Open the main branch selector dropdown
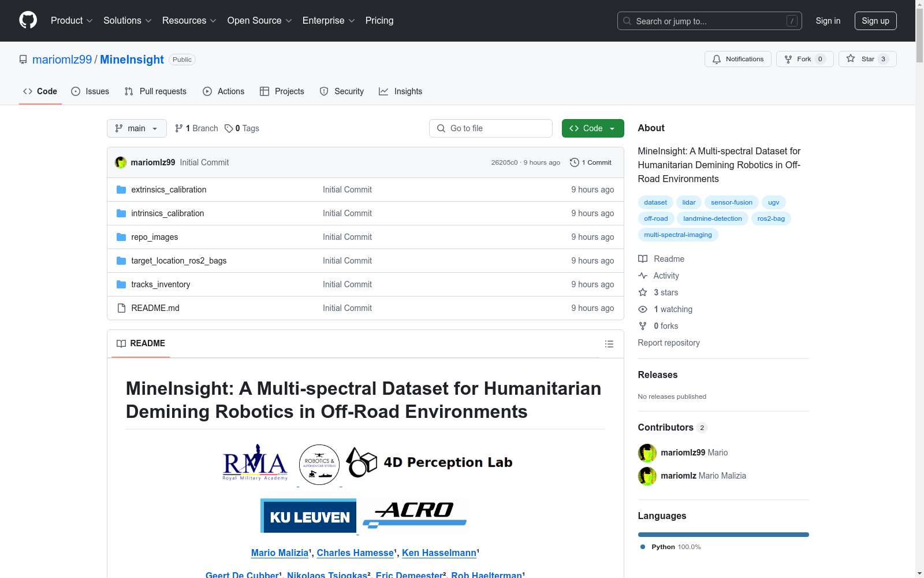924x578 pixels. point(137,128)
